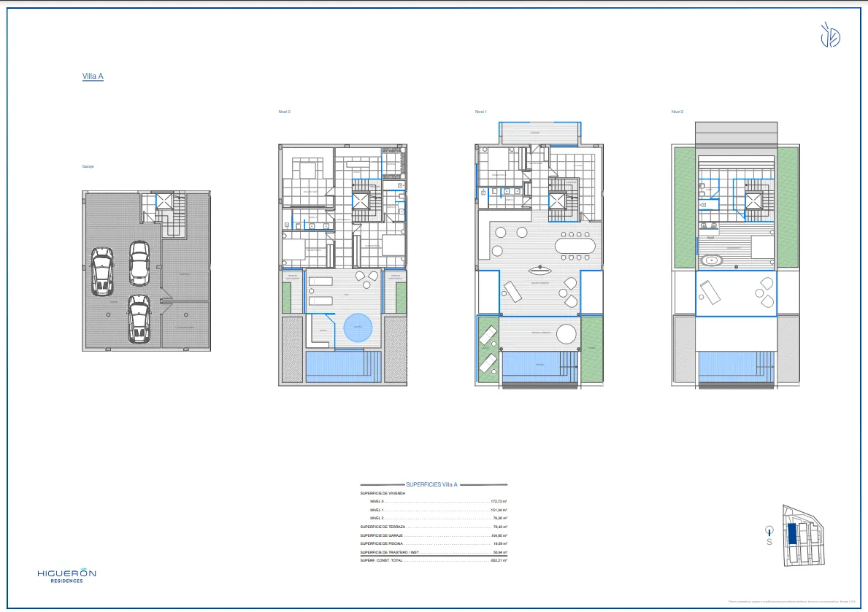The image size is (868, 612).
Task: Click the top-left car in the garage
Action: tap(101, 271)
